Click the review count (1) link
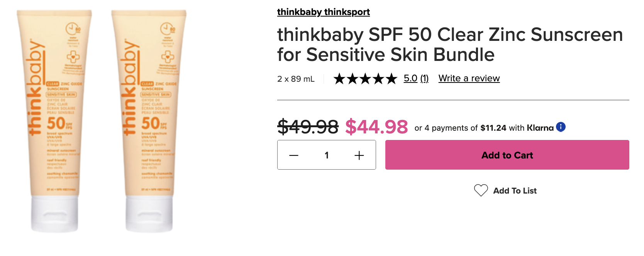Viewport: 644px width, 256px height. tap(424, 78)
